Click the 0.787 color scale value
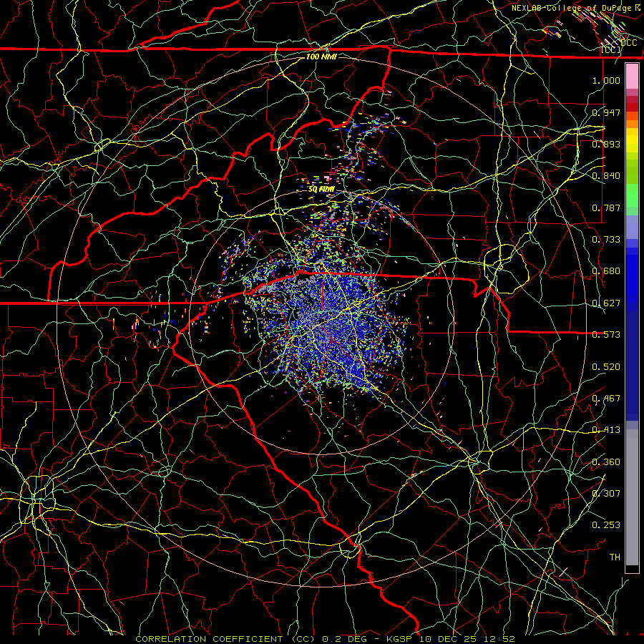 (x=606, y=208)
